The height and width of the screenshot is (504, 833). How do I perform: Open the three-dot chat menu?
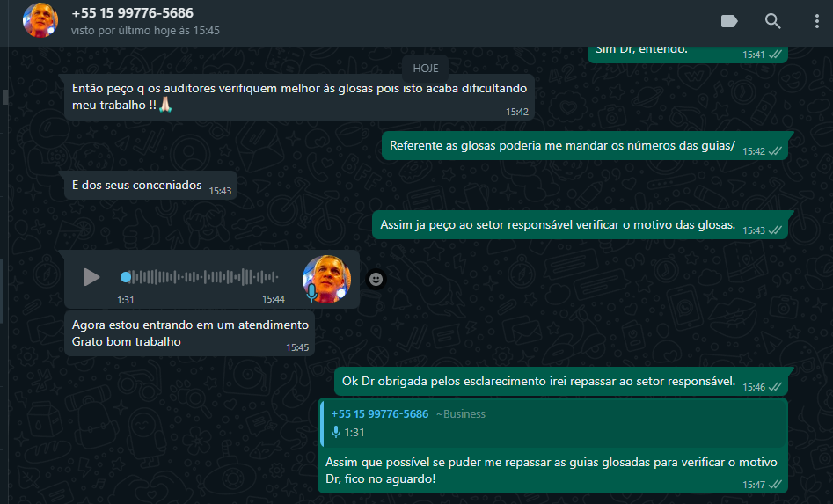(x=816, y=21)
